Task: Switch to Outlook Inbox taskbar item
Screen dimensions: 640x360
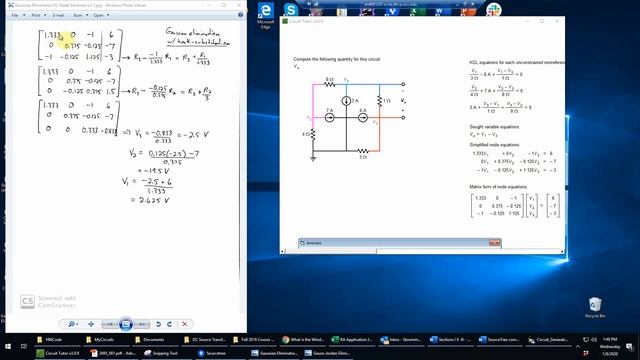Action: (x=401, y=340)
